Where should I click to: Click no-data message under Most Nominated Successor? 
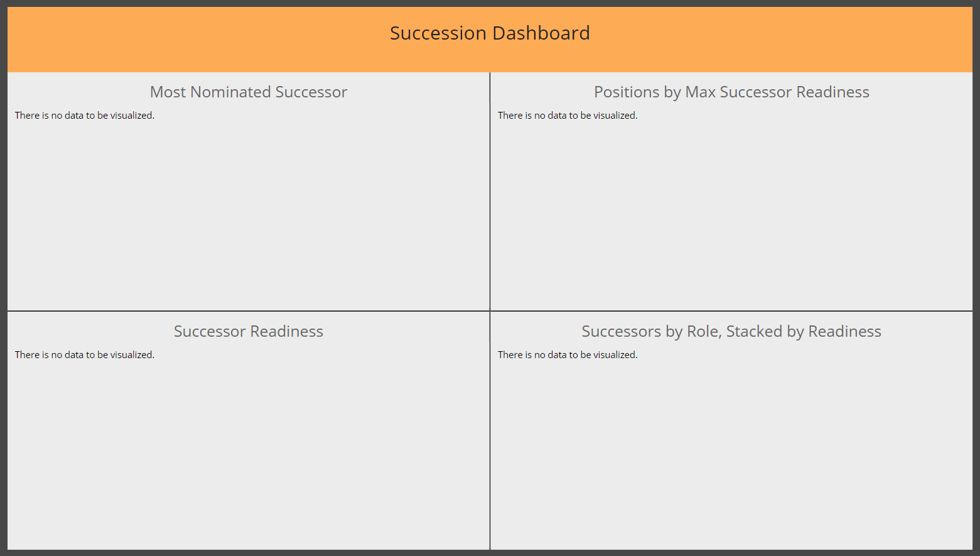point(85,116)
